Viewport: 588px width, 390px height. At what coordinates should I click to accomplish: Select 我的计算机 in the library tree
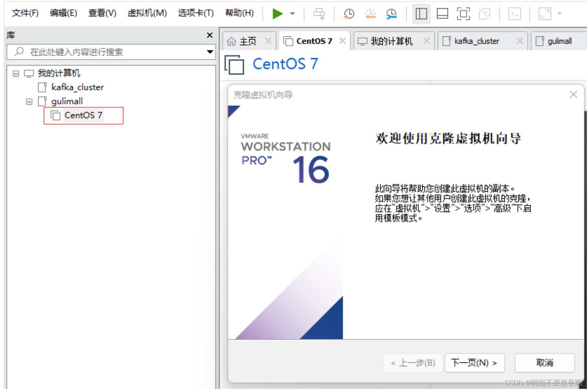click(x=59, y=73)
